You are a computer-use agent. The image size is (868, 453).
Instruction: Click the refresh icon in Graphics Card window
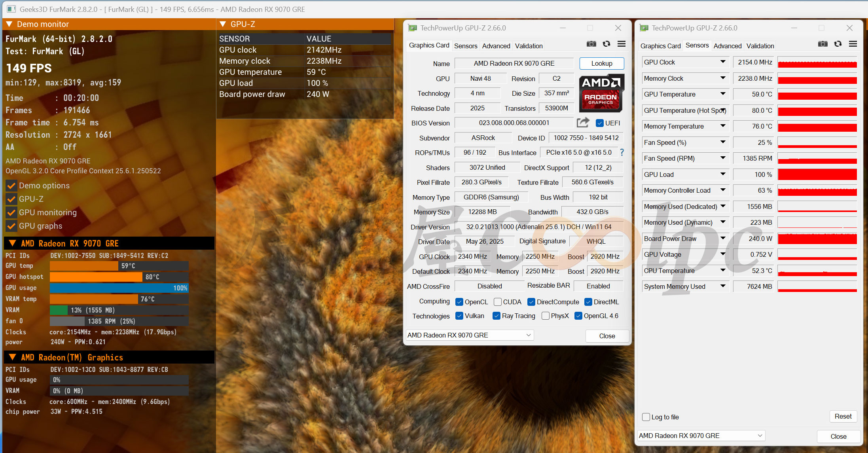tap(606, 44)
